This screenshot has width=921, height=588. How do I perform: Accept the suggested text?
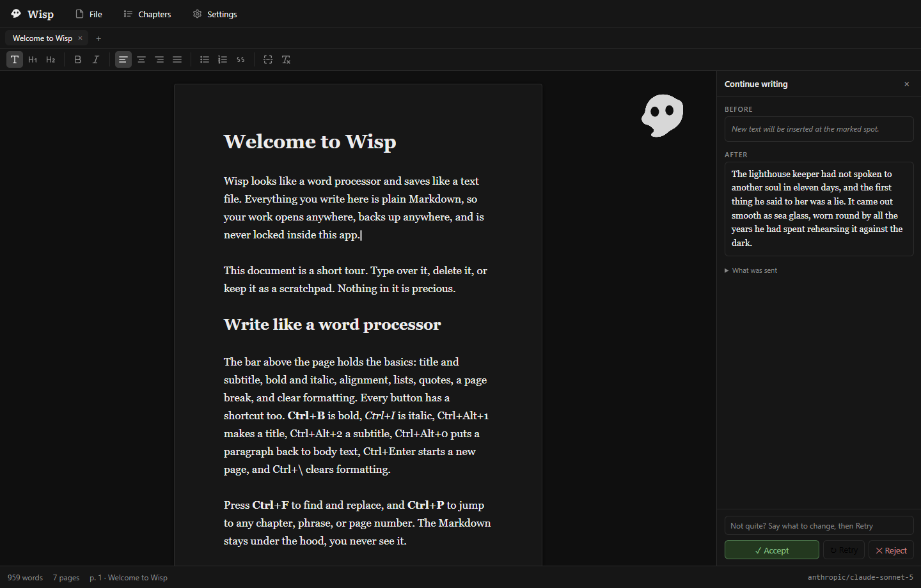[x=771, y=550]
